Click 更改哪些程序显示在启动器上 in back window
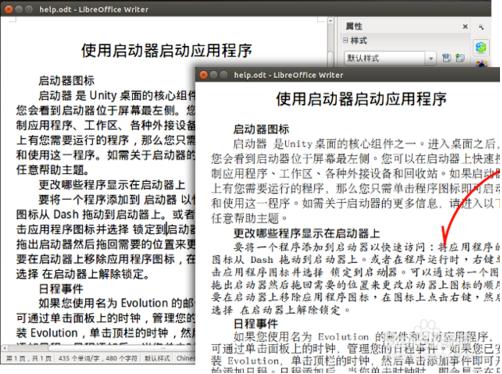The height and width of the screenshot is (374, 502). [112, 184]
